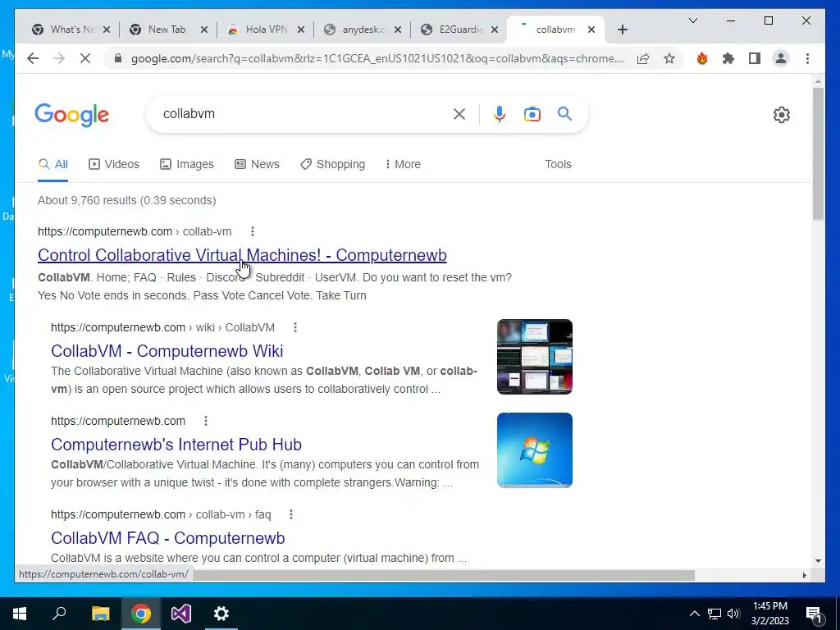Select the Videos search filter
This screenshot has height=630, width=840.
point(113,164)
